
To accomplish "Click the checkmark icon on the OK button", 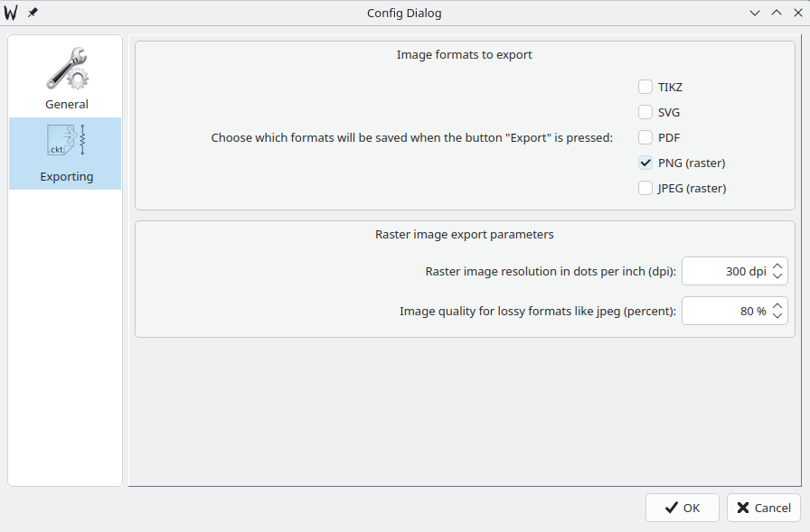I will (x=671, y=508).
